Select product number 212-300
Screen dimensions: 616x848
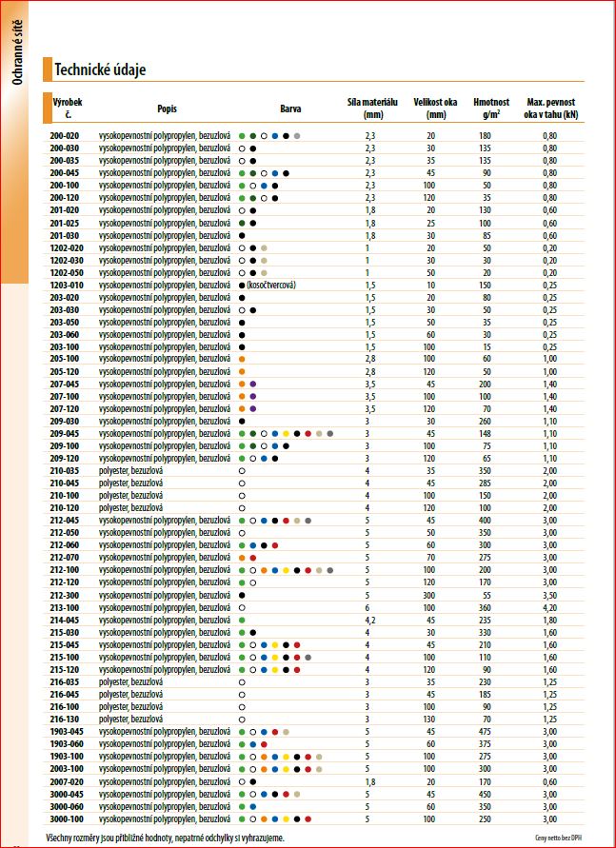point(65,595)
